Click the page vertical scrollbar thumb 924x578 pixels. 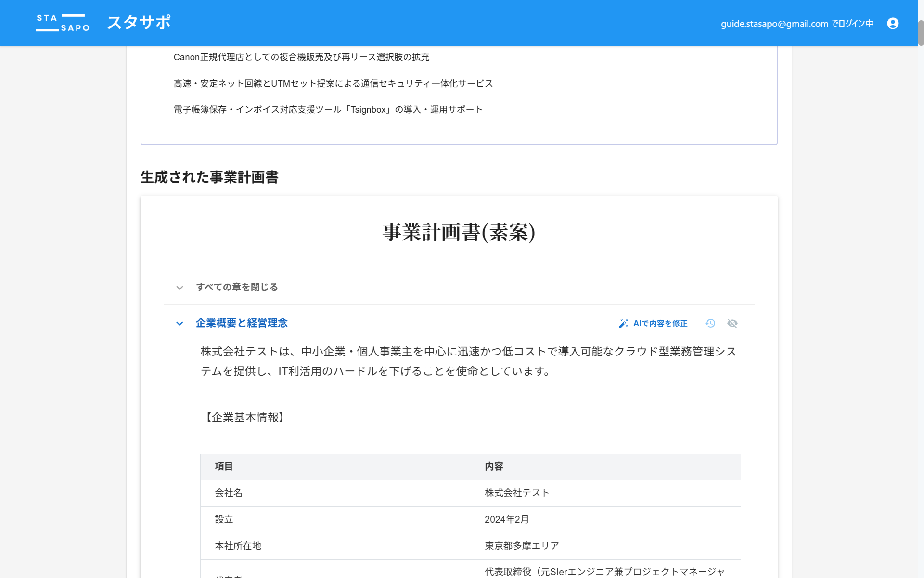pyautogui.click(x=921, y=33)
